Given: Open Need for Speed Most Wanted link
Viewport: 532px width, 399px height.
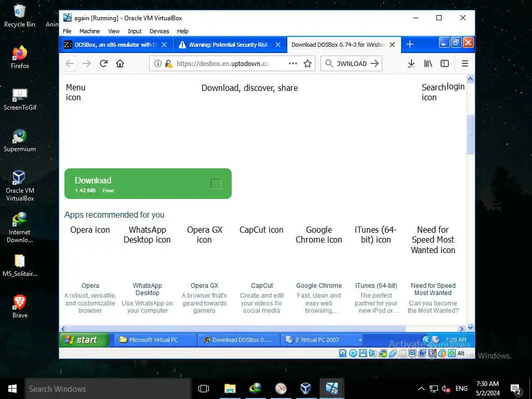Looking at the screenshot, I should click(433, 289).
